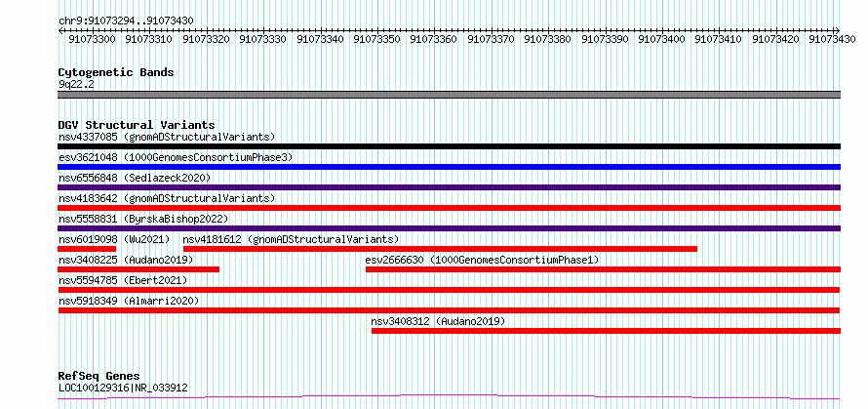Open nsv5918349 (Almarri2020) label
The image size is (868, 409).
point(129,301)
